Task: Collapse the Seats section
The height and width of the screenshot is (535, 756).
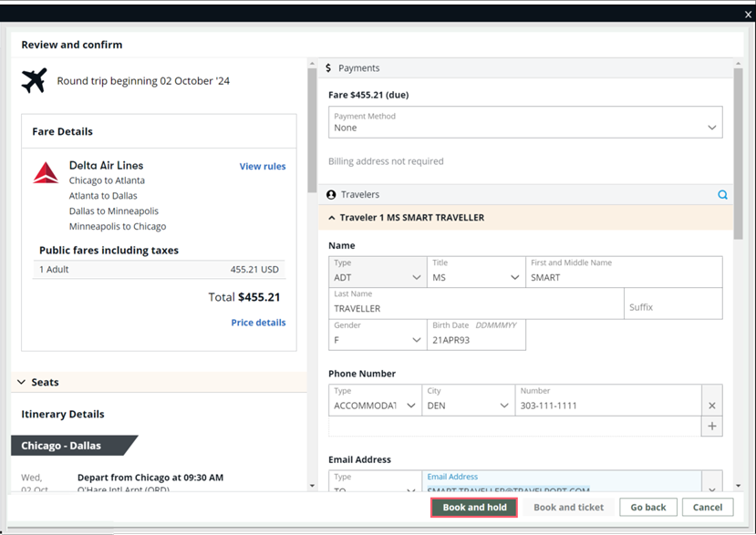Action: tap(21, 383)
